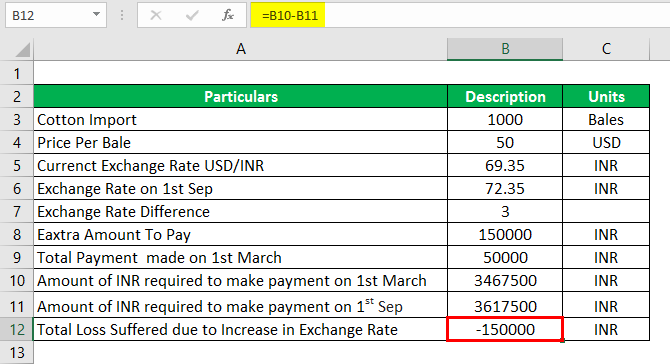The image size is (670, 364).
Task: Select row 7 header
Action: pyautogui.click(x=17, y=212)
